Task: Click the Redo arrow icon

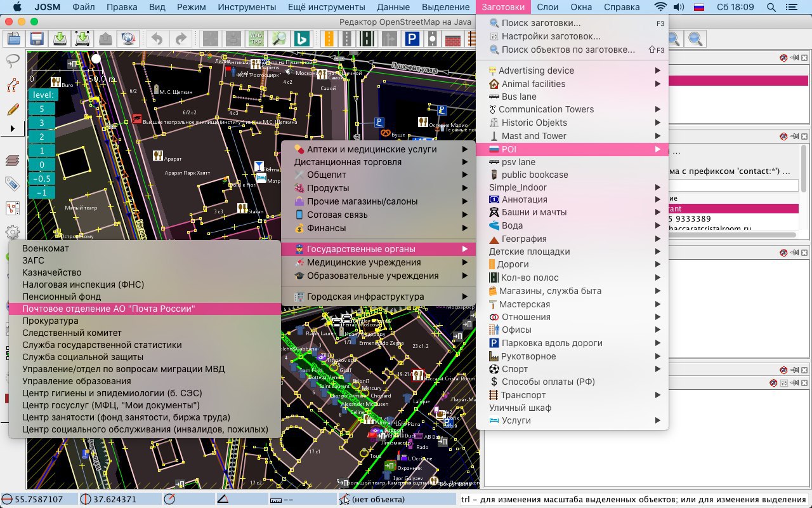Action: (181, 38)
